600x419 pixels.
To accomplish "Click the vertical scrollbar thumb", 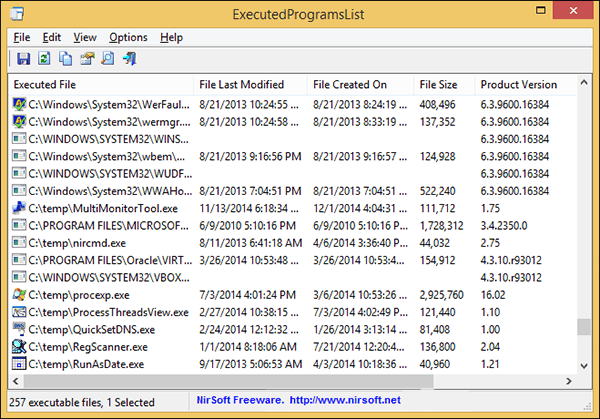I will pos(584,327).
